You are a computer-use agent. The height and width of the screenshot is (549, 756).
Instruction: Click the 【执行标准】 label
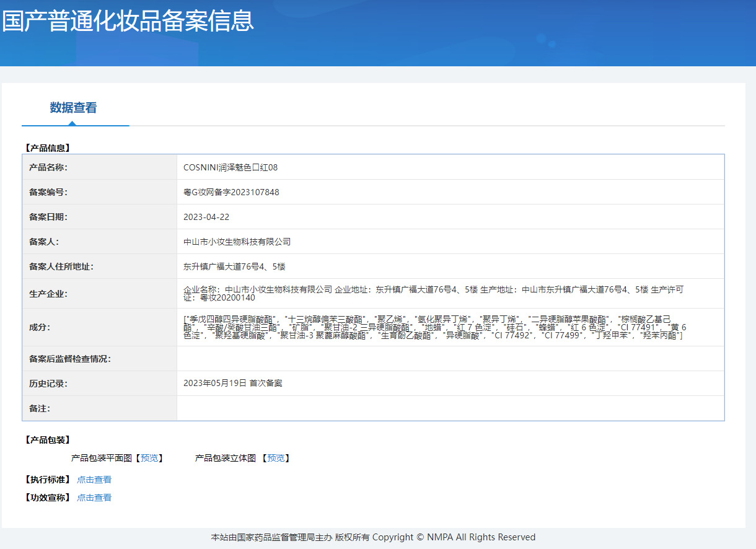tap(48, 480)
